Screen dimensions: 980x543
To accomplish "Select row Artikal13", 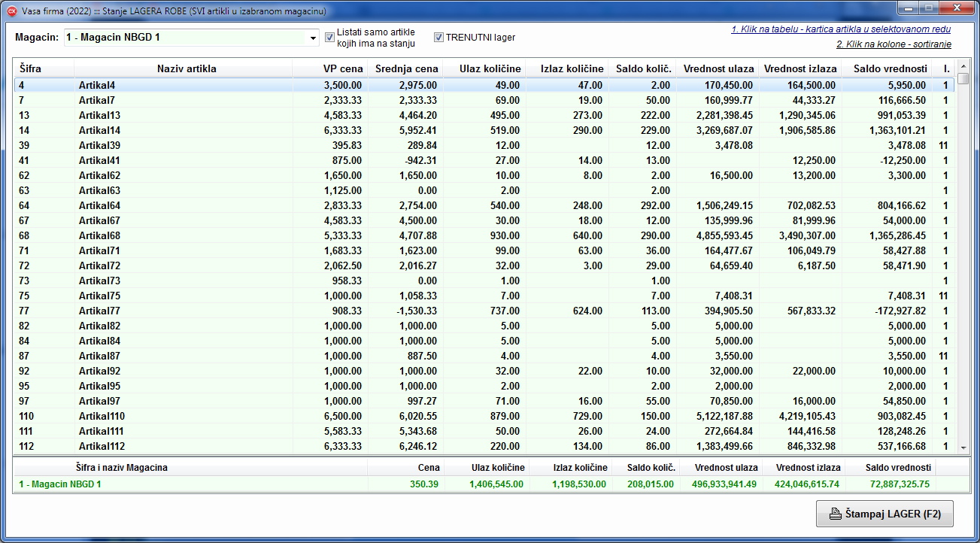I will pyautogui.click(x=484, y=115).
